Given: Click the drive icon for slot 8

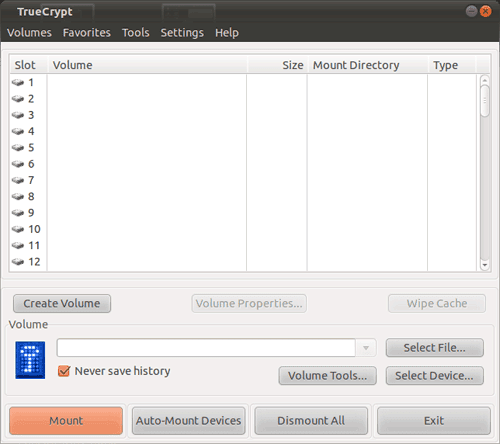Looking at the screenshot, I should [x=18, y=196].
